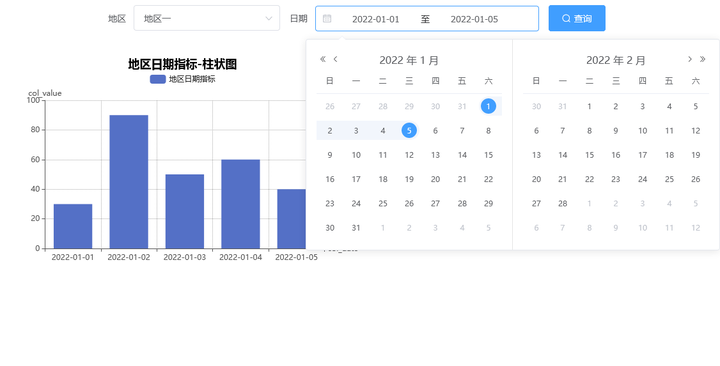Select February 19 in the right calendar
This screenshot has width=720, height=366.
tap(696, 155)
